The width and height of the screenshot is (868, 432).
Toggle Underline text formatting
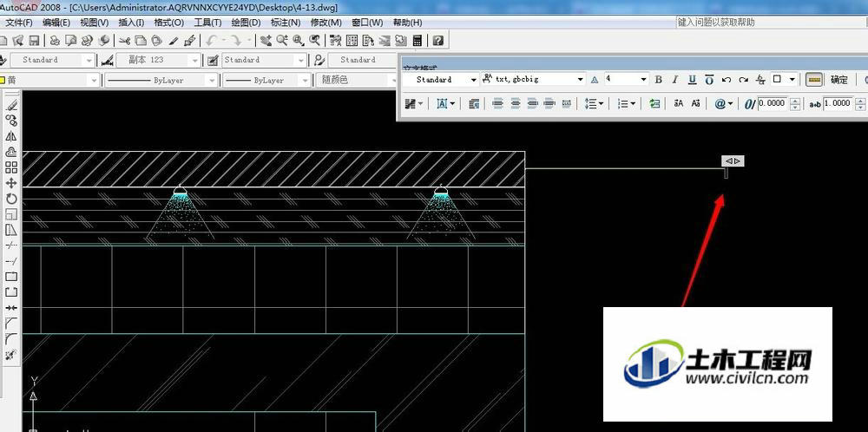click(692, 80)
